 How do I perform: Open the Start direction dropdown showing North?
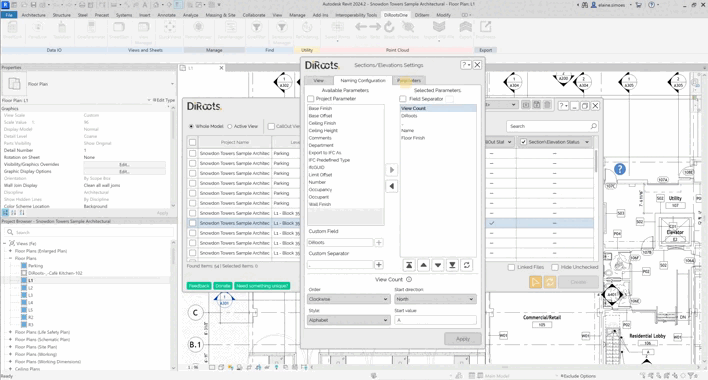pos(435,299)
